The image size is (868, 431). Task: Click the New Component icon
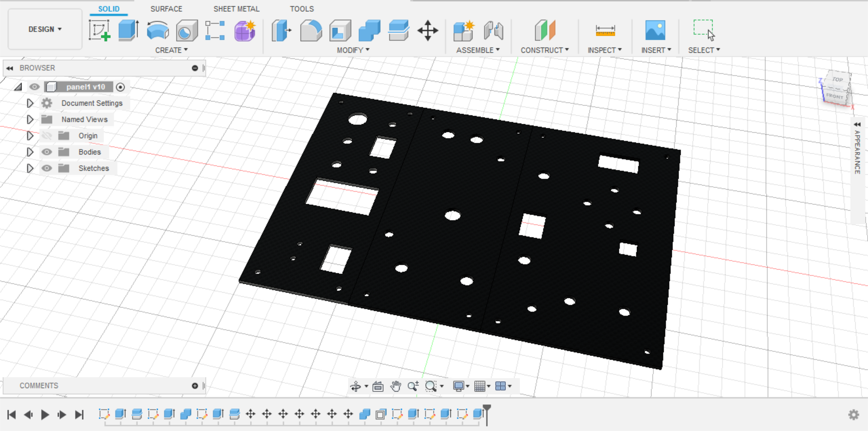tap(464, 31)
